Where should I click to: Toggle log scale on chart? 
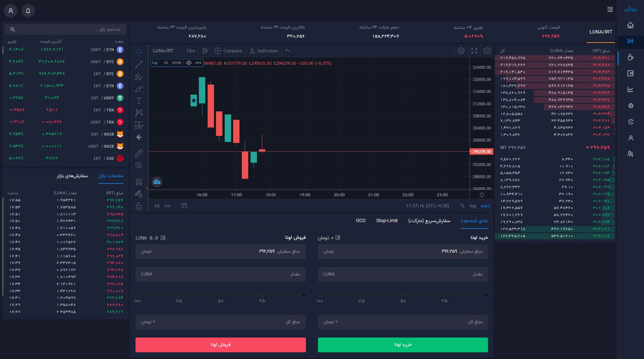coord(473,206)
